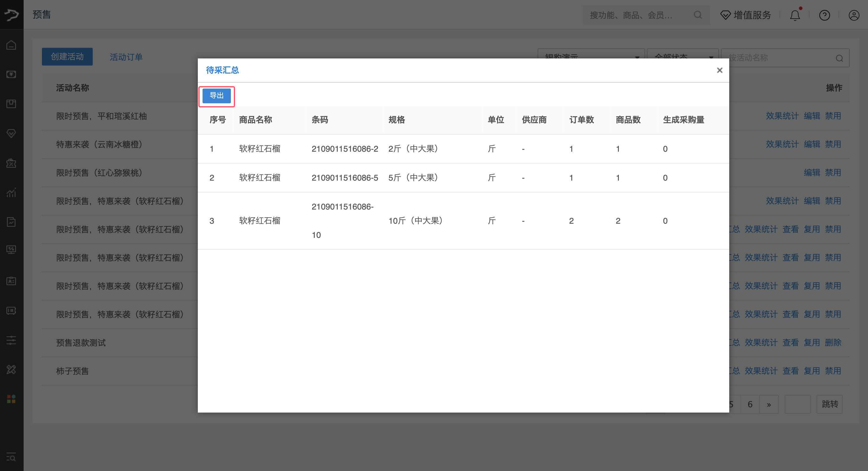Click the » next page button
868x471 pixels.
click(769, 404)
